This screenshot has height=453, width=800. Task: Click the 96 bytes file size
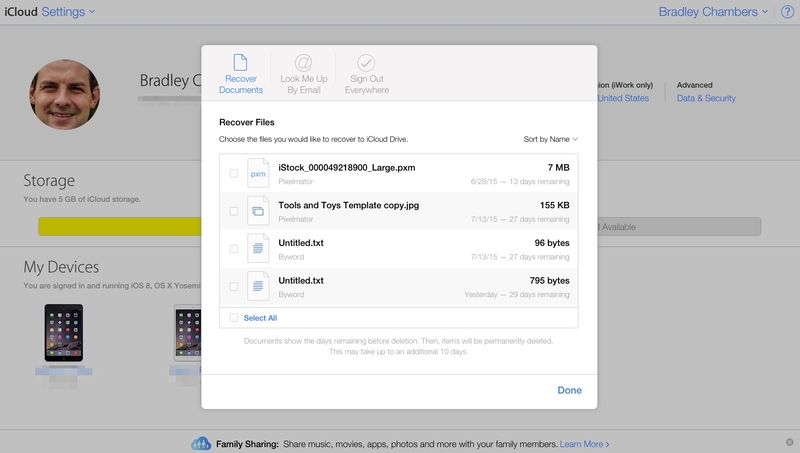pyautogui.click(x=552, y=243)
